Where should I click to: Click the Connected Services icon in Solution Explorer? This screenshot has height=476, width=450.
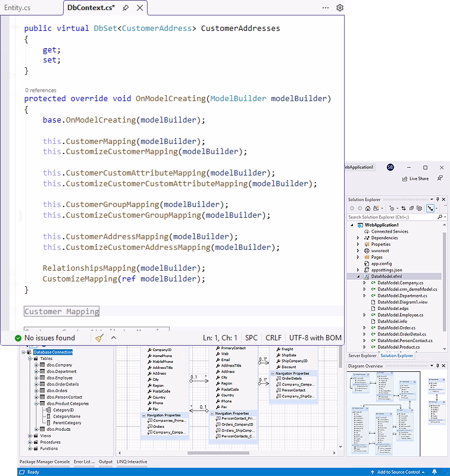click(x=367, y=231)
